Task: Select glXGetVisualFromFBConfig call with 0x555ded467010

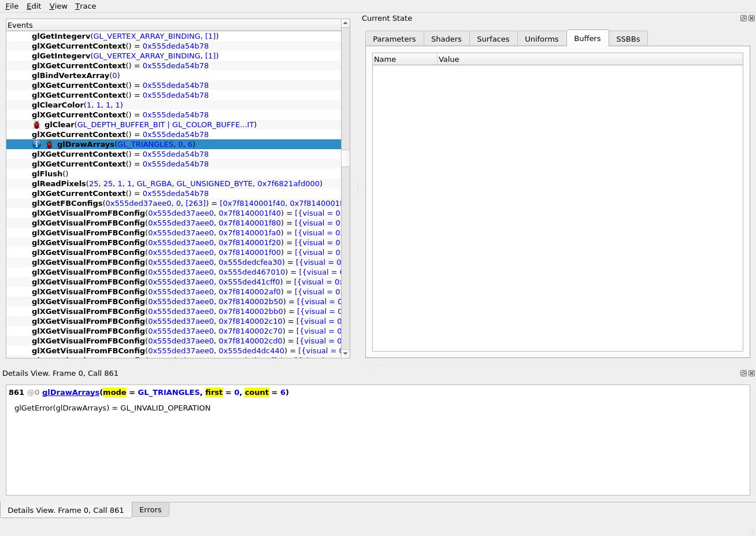Action: point(173,272)
